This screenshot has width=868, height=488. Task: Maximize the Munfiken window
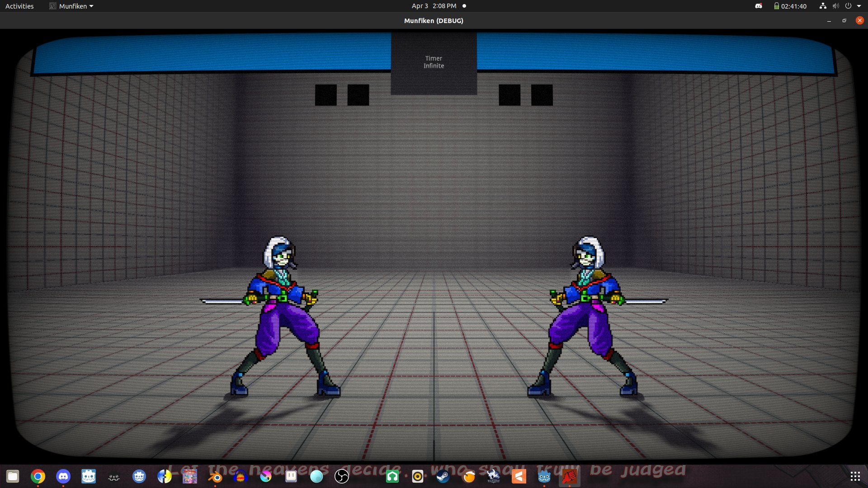click(x=844, y=21)
